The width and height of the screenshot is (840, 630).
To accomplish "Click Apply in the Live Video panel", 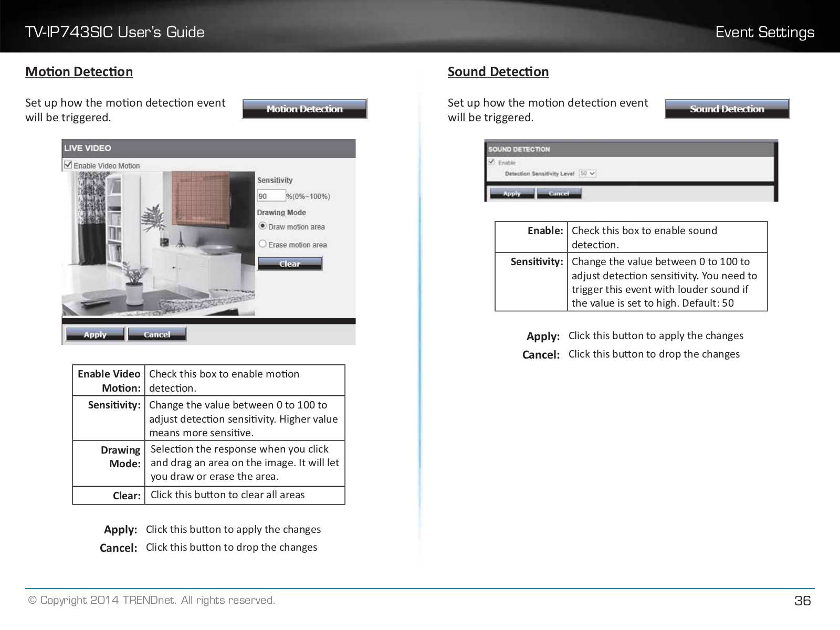I will [95, 334].
